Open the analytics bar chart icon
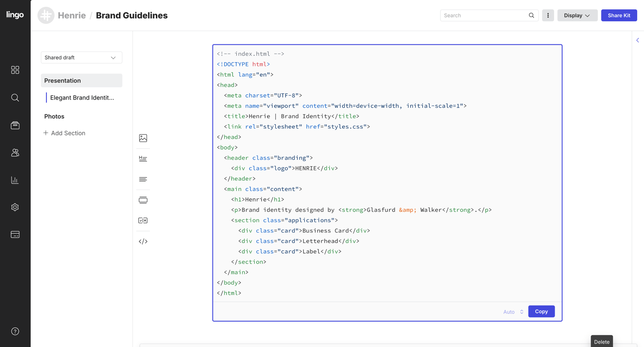 tap(15, 180)
